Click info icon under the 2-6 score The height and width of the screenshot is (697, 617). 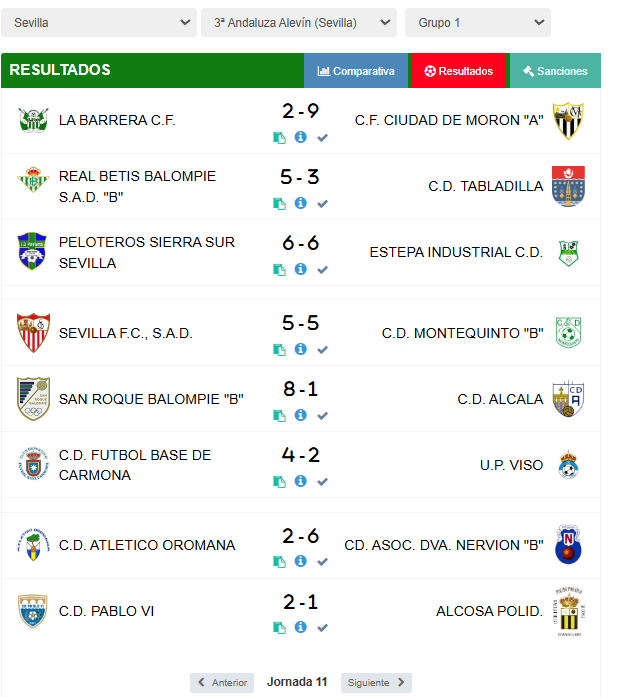point(300,561)
